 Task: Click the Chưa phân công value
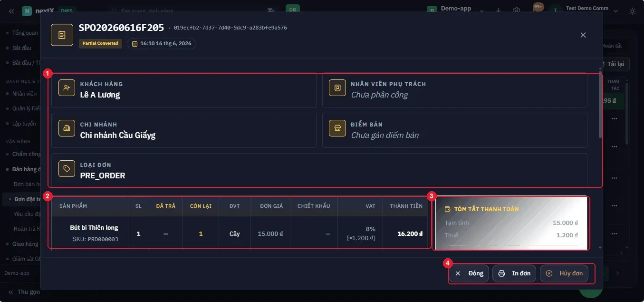pyautogui.click(x=379, y=95)
